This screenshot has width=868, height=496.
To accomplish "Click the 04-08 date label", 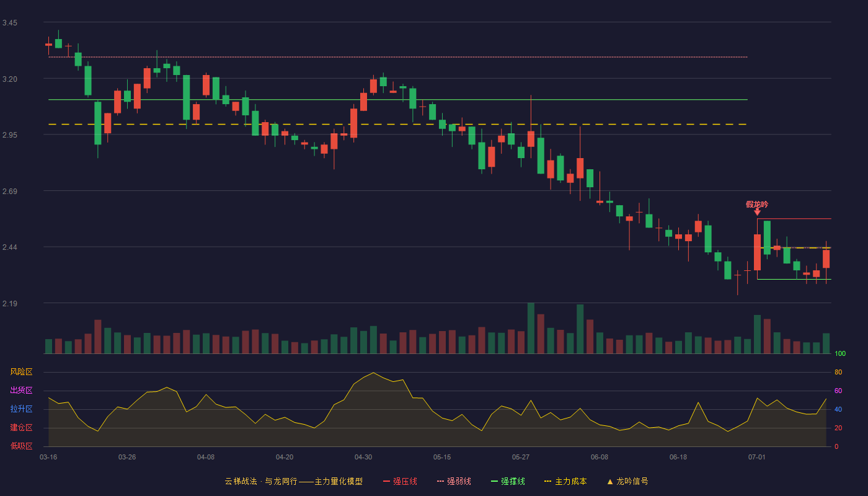I will [x=206, y=457].
